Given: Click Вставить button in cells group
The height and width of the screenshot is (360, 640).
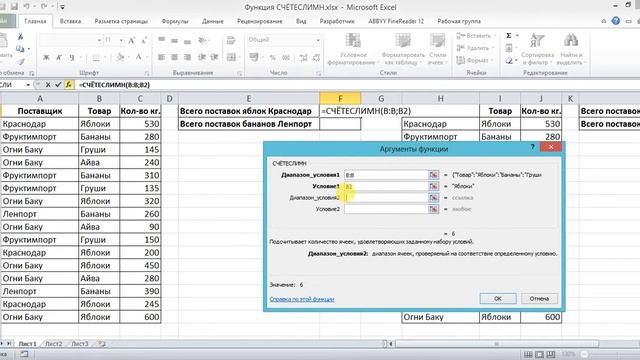Looking at the screenshot, I should (x=476, y=36).
